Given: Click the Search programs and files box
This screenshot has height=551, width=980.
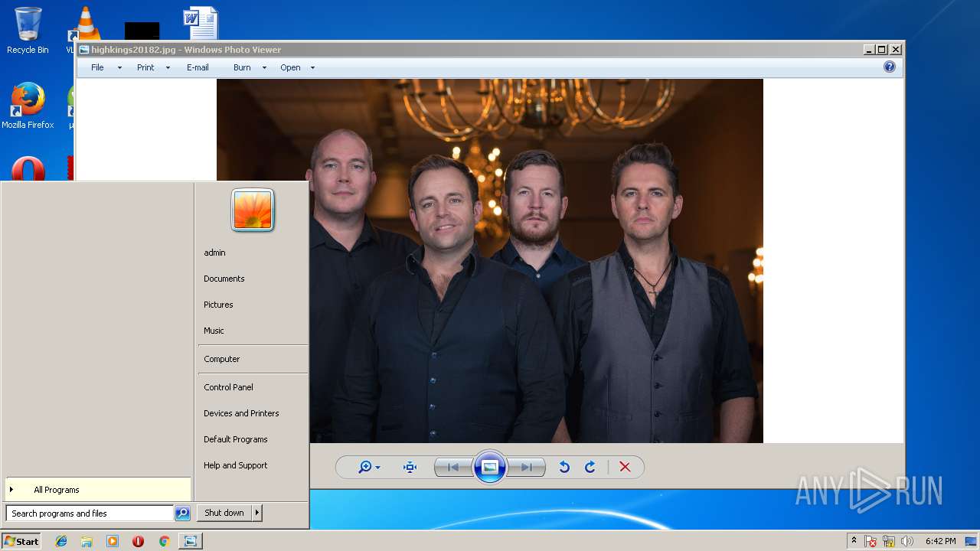Looking at the screenshot, I should (x=90, y=514).
